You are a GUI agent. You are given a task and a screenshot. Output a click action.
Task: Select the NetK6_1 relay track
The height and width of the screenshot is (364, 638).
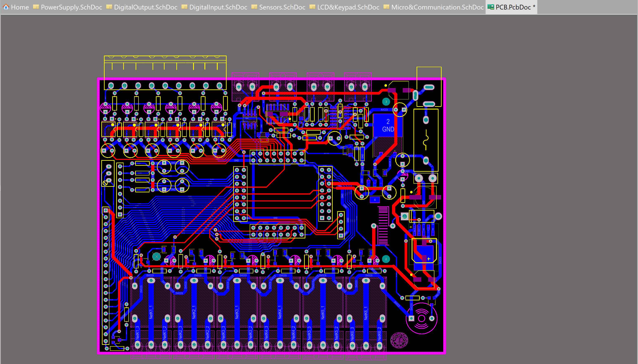pyautogui.click(x=366, y=313)
